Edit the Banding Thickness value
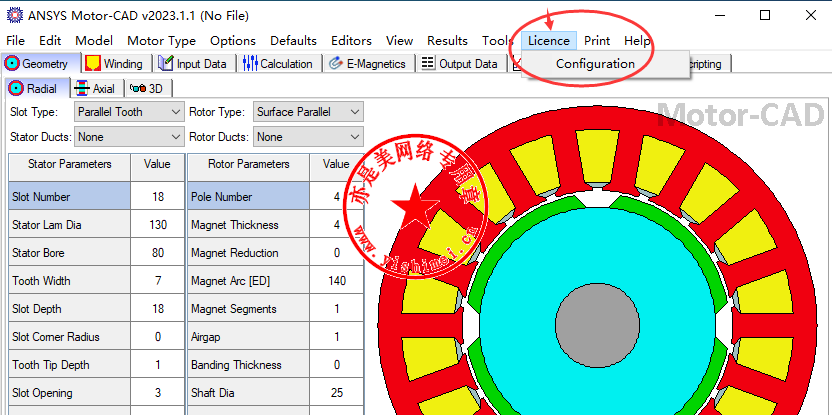This screenshot has height=415, width=832. coord(336,365)
